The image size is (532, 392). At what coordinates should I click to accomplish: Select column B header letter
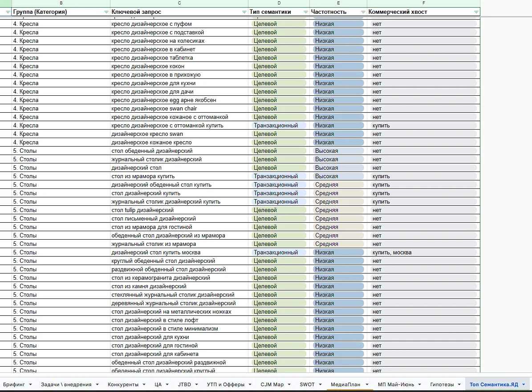tap(61, 3)
